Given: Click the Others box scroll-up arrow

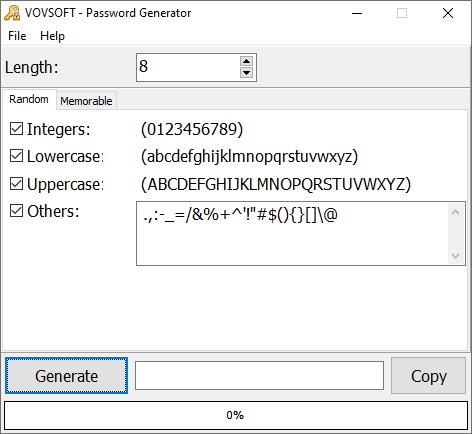Looking at the screenshot, I should coord(455,212).
